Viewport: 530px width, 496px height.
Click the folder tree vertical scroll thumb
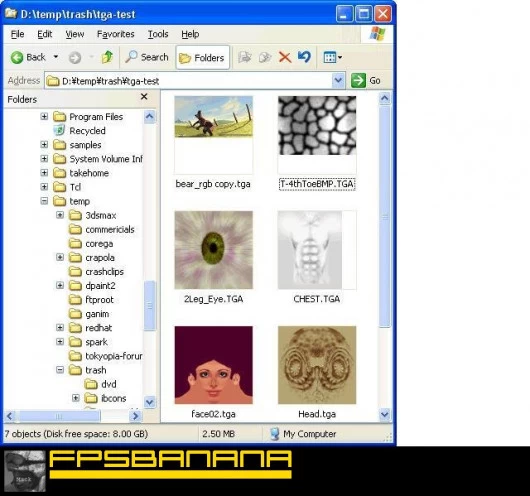pos(149,306)
